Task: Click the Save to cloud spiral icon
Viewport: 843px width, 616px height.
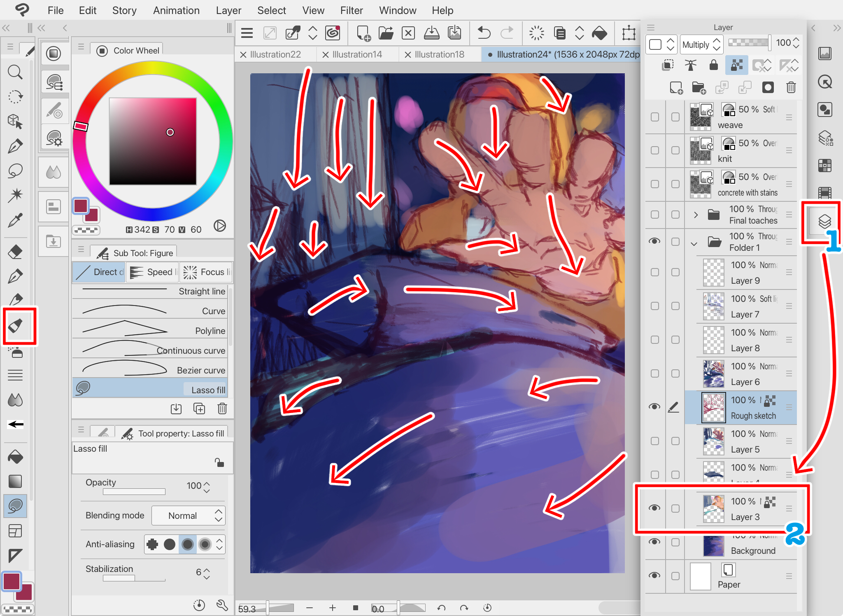Action: 333,33
